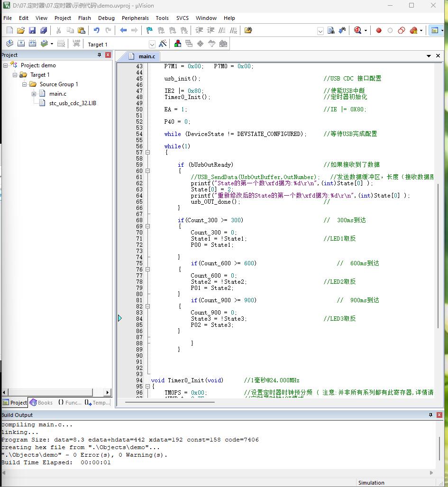Click the Build target icon
448x487 pixels.
coord(21,44)
